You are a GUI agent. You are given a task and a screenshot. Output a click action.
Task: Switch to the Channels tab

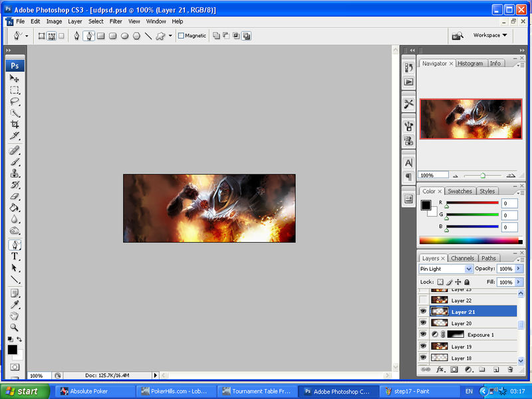click(462, 258)
